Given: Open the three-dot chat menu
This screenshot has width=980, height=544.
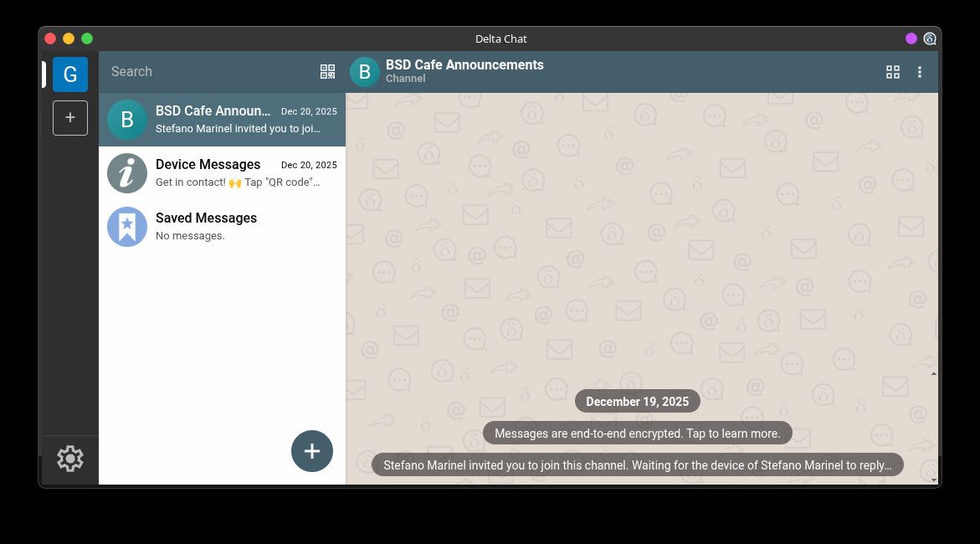Looking at the screenshot, I should pos(920,72).
